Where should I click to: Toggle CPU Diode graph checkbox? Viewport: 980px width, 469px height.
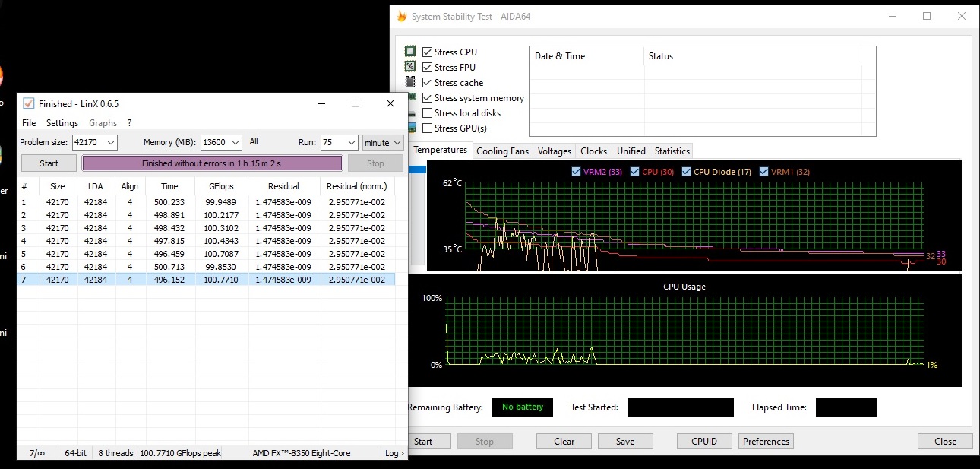pos(687,172)
